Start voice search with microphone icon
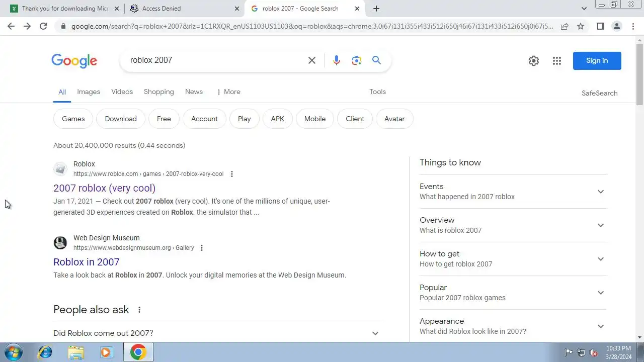Image resolution: width=644 pixels, height=362 pixels. click(337, 60)
